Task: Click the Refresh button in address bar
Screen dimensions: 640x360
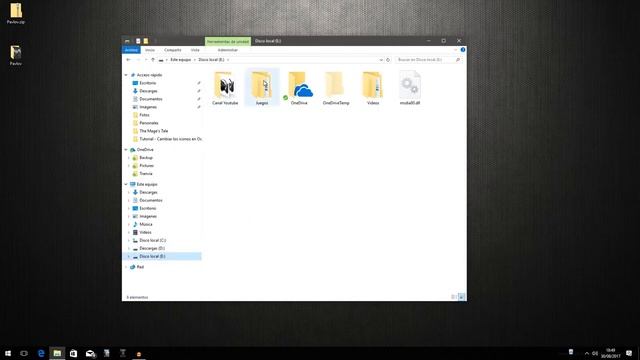Action: [388, 60]
